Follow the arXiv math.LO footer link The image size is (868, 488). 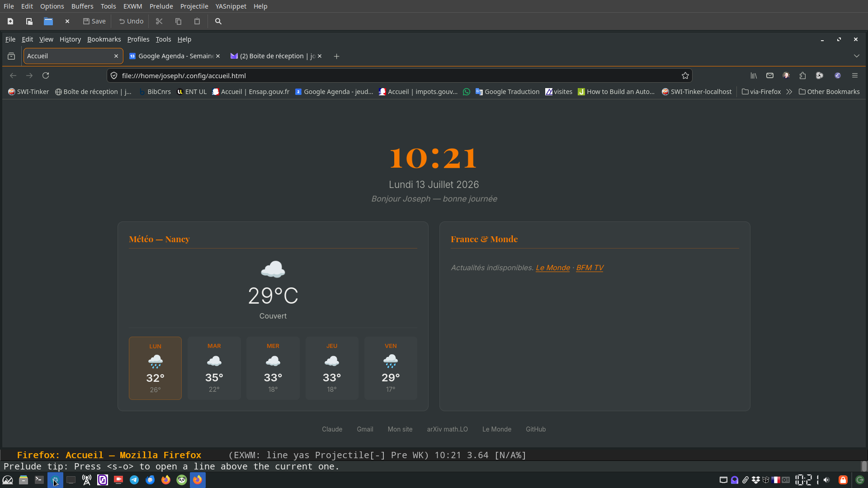(x=447, y=429)
